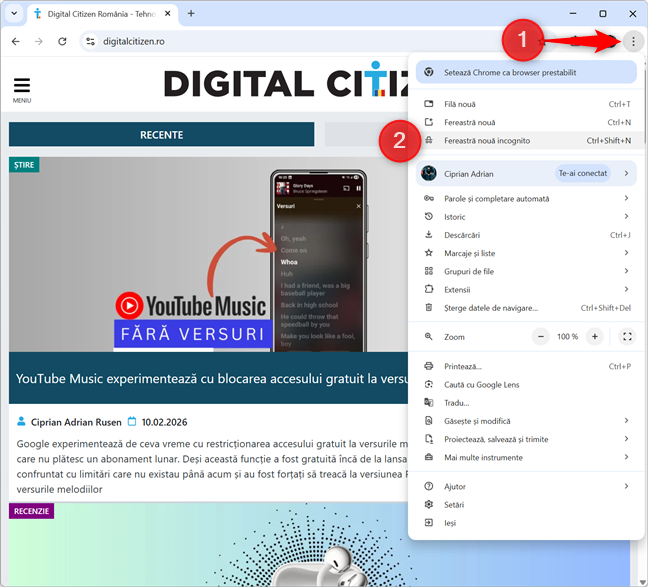Viewport: 648px width, 587px height.
Task: Expand the Ajutor submenu chevron
Action: (627, 486)
